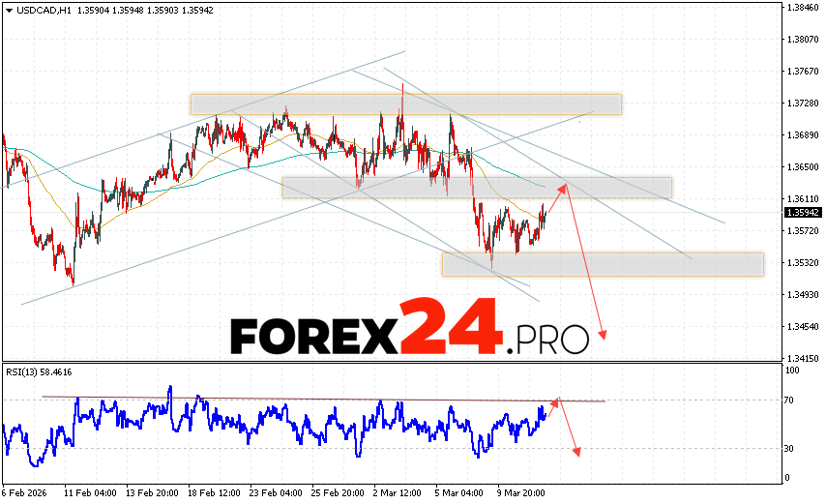Click the triangle arrow beside USDCAD,H1
Image resolution: width=826 pixels, height=504 pixels.
(8, 11)
